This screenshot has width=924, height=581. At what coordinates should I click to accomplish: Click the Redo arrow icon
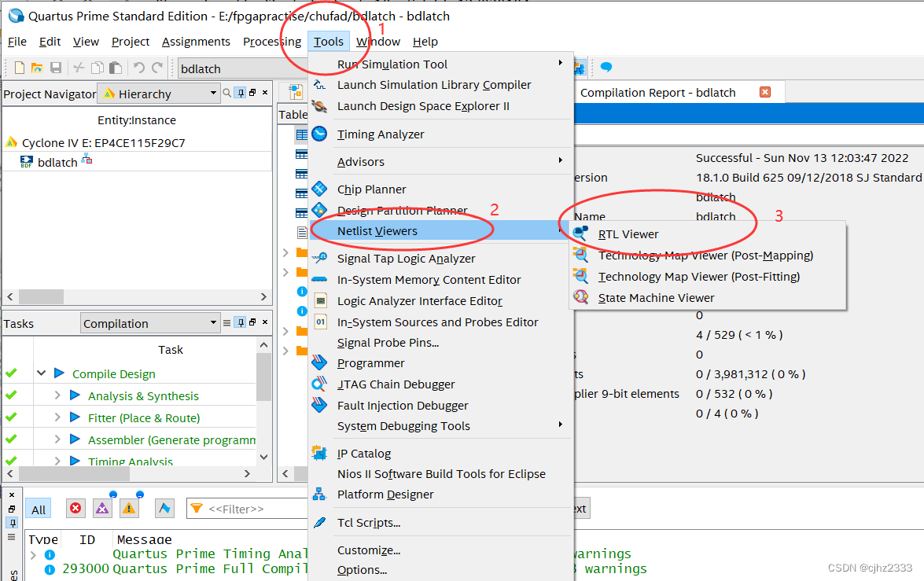157,68
